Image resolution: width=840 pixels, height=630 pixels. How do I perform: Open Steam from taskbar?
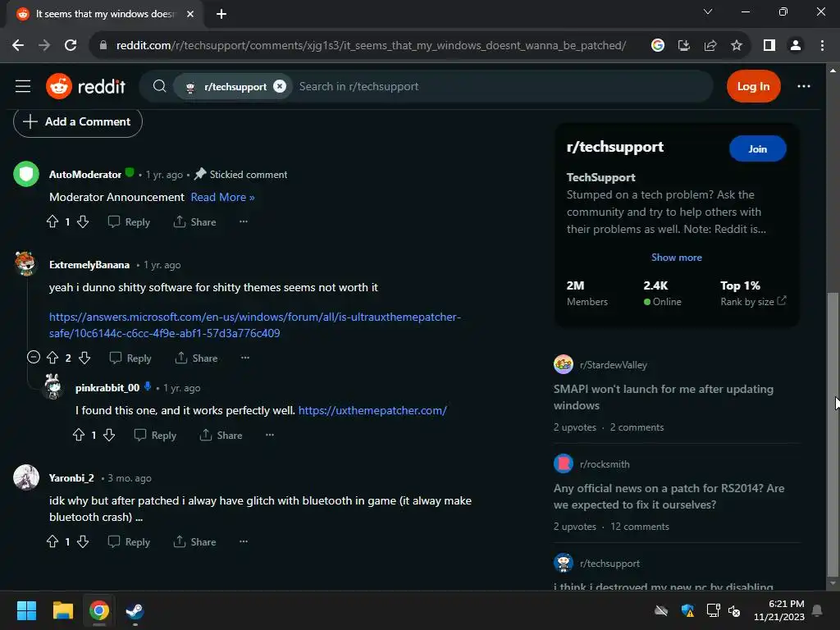[135, 610]
